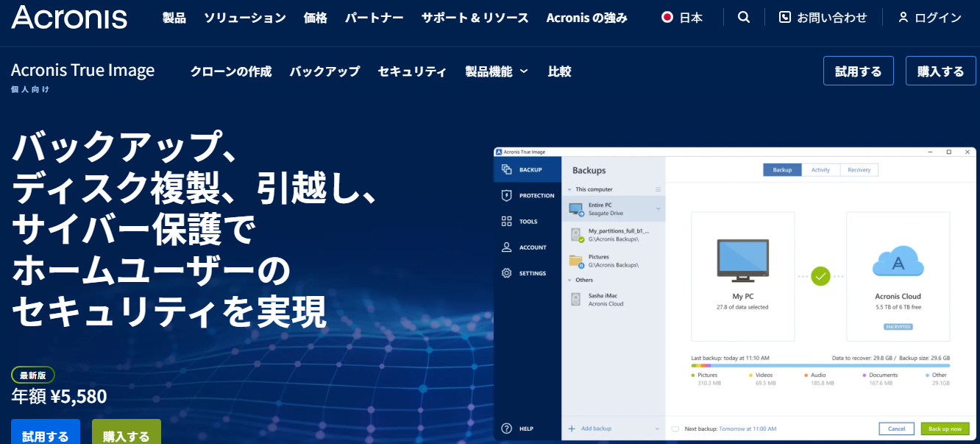Screen dimensions: 980x444
Task: Click the green Back up now button
Action: 945,429
